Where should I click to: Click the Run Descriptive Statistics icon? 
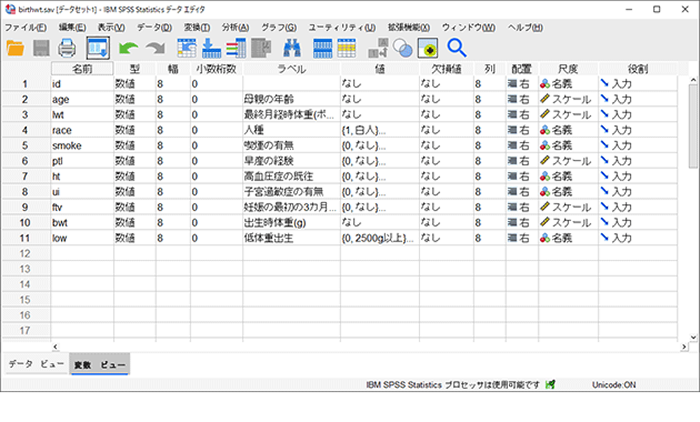point(261,48)
